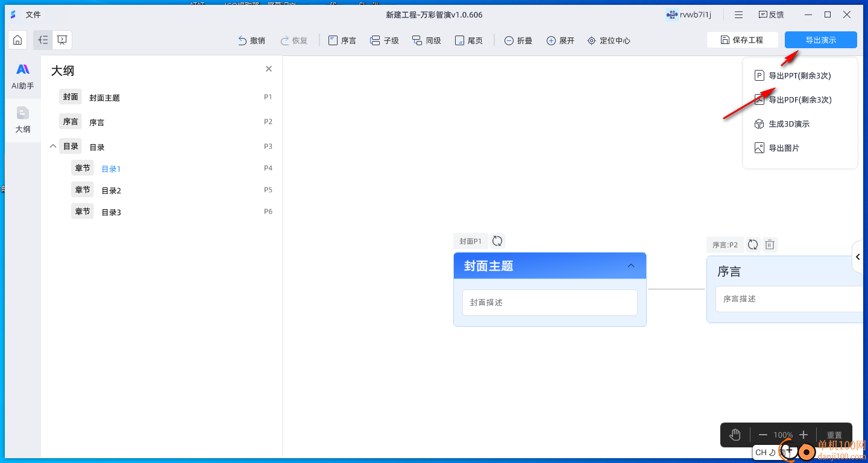Collapse nodes with 折叠
Screen dimensions: 868x463
(518, 40)
